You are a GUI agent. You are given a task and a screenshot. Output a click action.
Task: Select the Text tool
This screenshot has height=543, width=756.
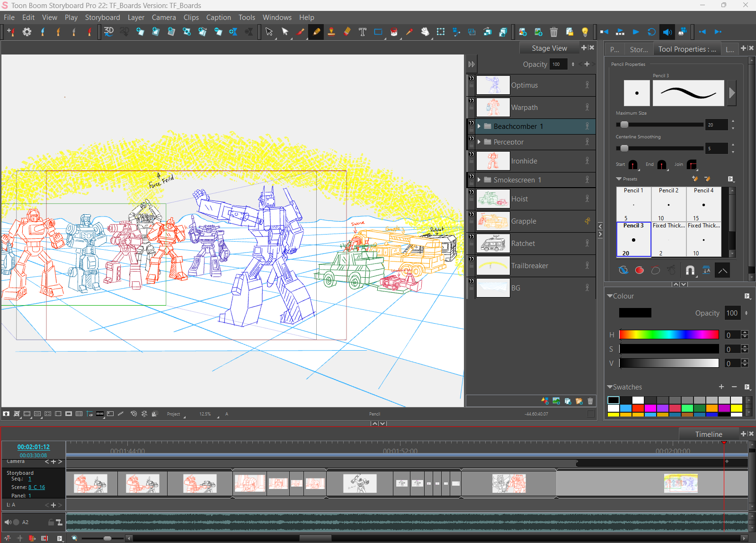(x=363, y=32)
